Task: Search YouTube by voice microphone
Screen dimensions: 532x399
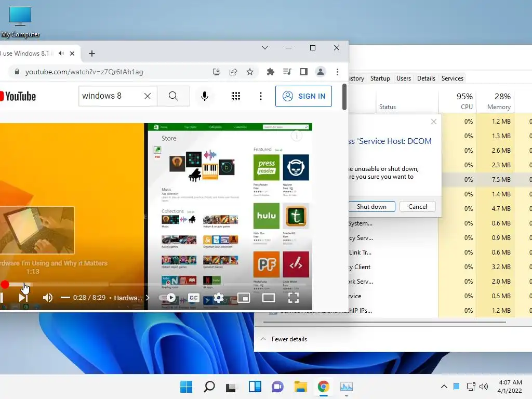Action: 205,96
